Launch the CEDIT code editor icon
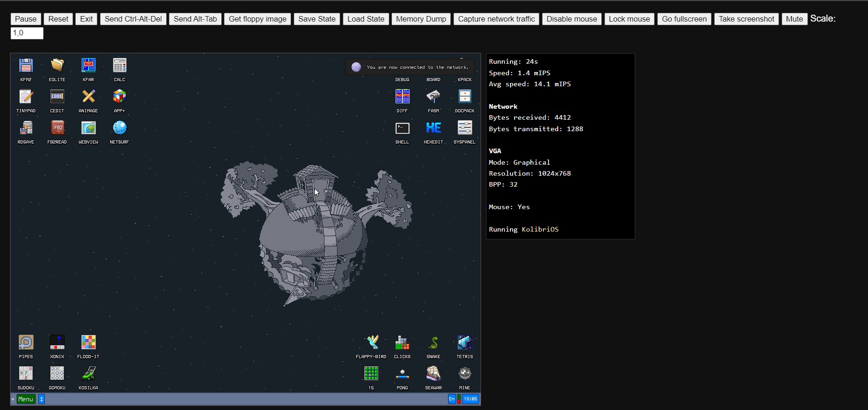Viewport: 868px width, 410px height. point(57,97)
